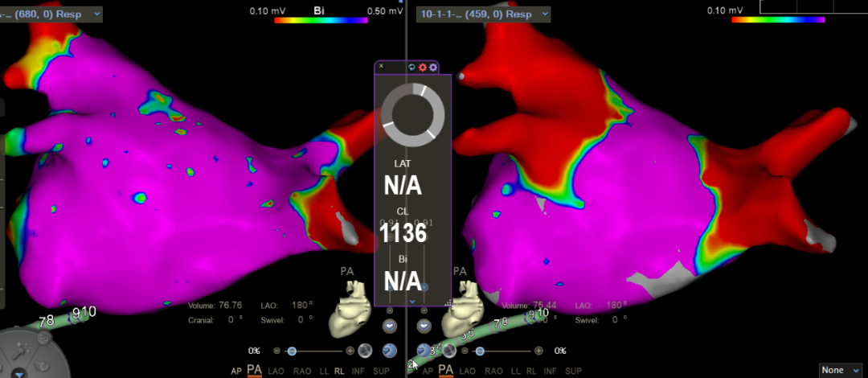Select INF view in the left map
Viewport: 868px width, 378px height.
click(360, 371)
